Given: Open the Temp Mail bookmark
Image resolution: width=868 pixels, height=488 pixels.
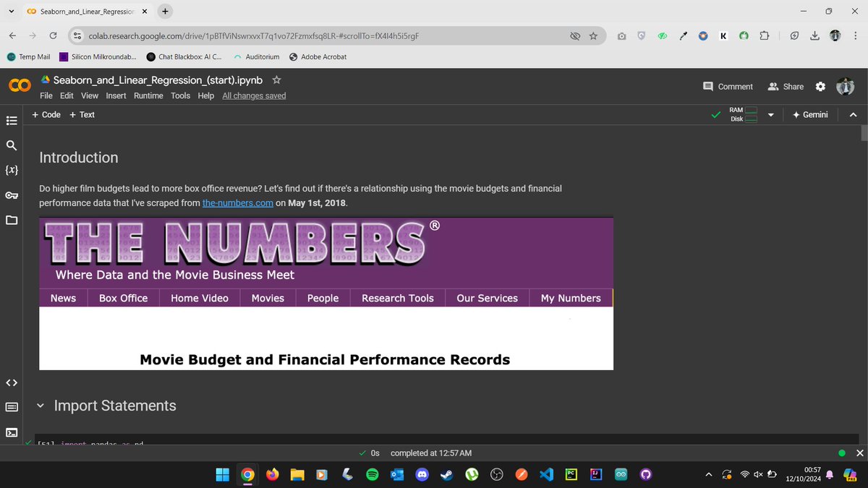Looking at the screenshot, I should (29, 56).
